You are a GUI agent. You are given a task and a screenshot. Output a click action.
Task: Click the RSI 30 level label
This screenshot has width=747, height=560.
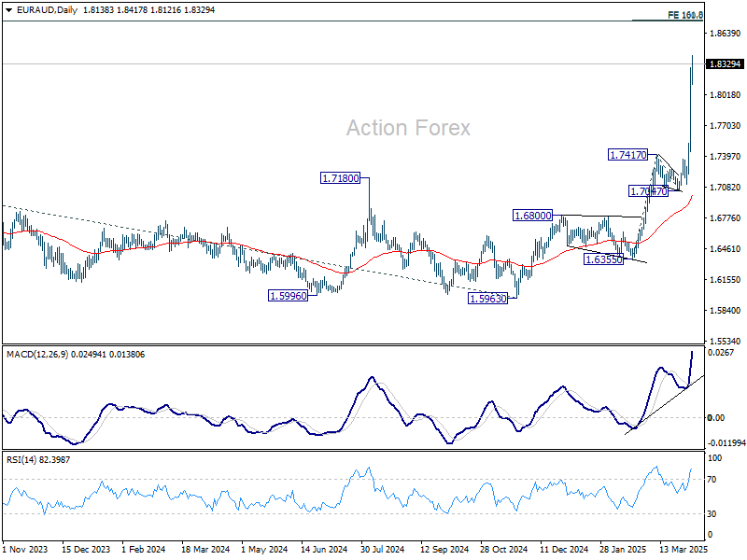click(712, 514)
